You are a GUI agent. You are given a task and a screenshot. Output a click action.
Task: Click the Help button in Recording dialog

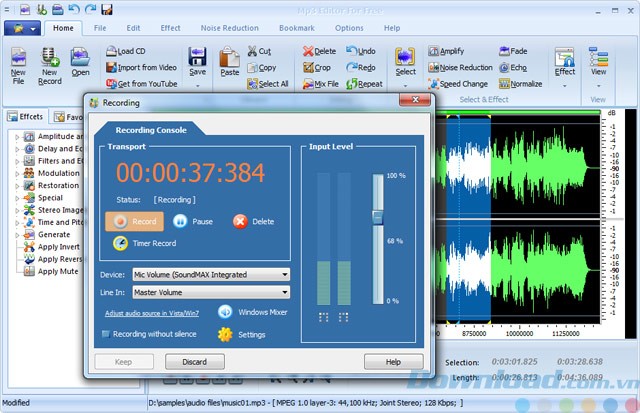click(x=393, y=361)
